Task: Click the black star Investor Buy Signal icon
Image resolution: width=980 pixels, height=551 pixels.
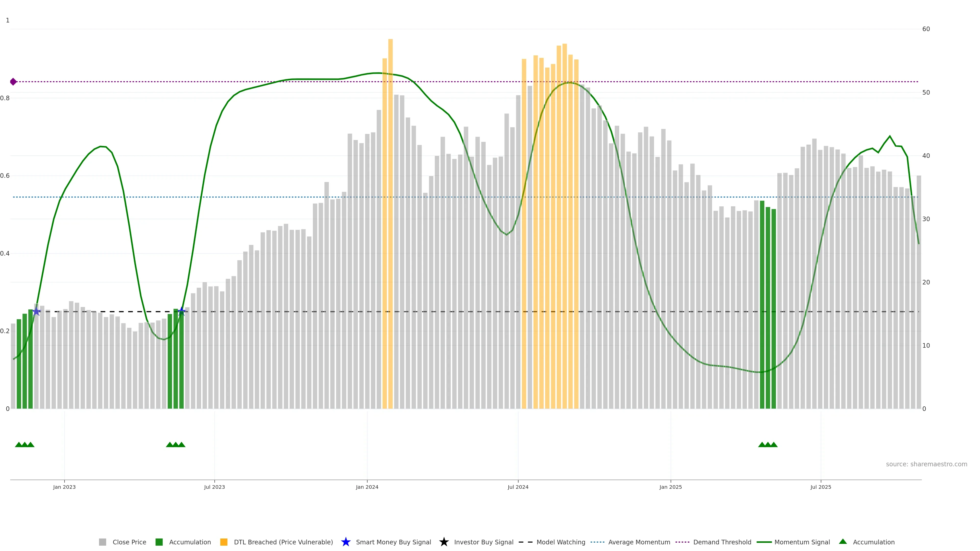Action: pos(444,542)
